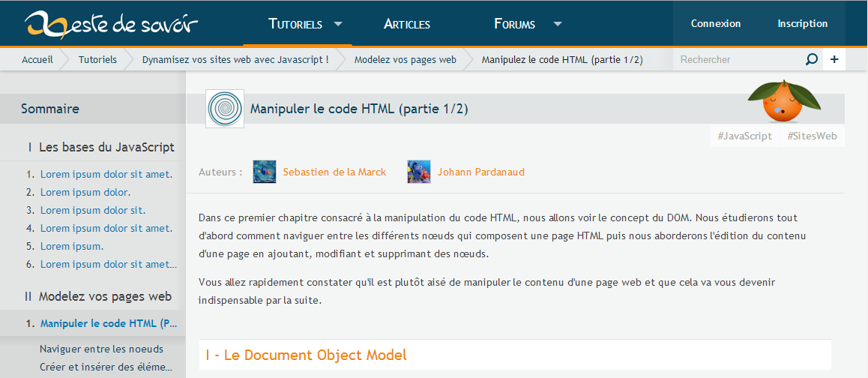
Task: Click the clementine mascot icon
Action: (x=783, y=100)
